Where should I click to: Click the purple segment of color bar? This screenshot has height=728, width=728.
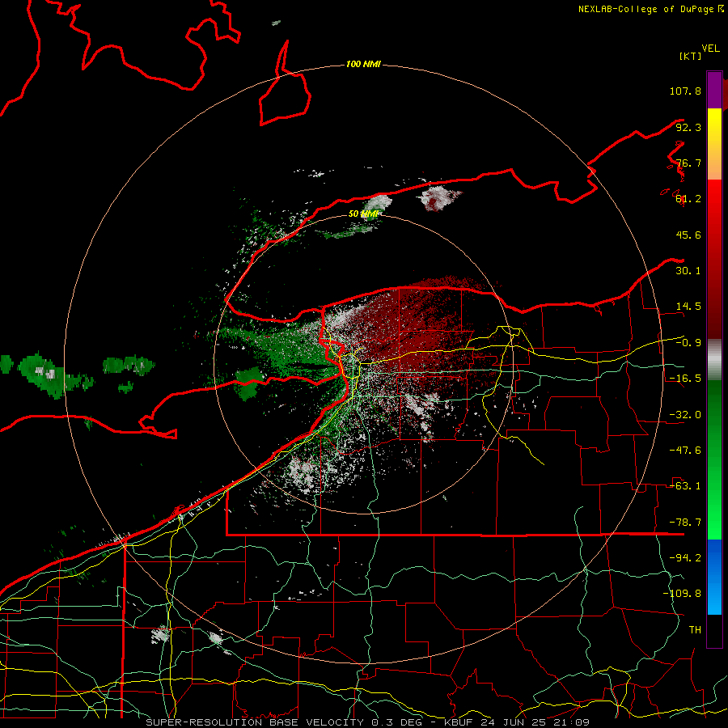(714, 90)
